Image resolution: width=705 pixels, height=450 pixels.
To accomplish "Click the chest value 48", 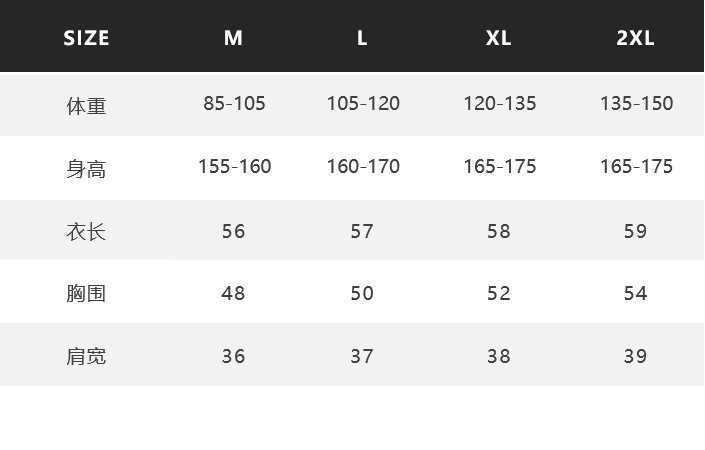I will tap(233, 294).
